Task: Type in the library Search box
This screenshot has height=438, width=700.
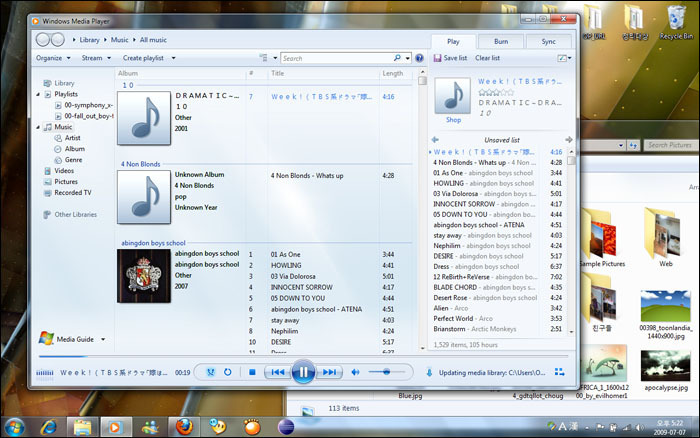Action: pos(336,58)
